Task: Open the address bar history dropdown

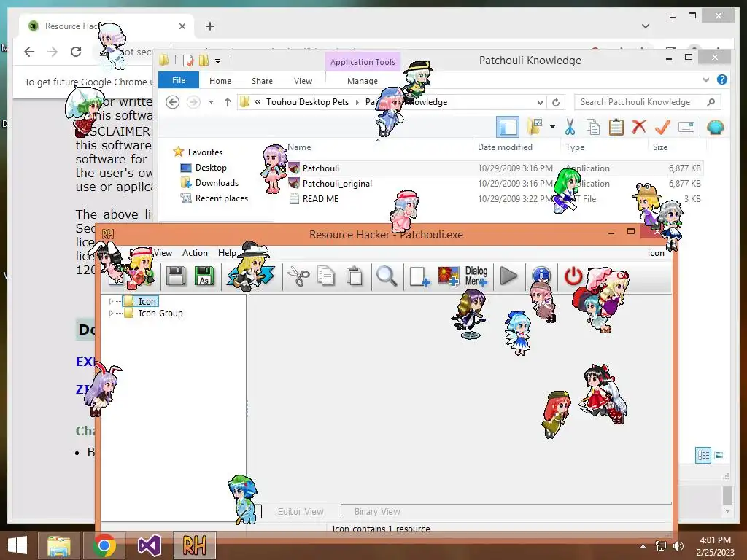Action: (x=540, y=102)
